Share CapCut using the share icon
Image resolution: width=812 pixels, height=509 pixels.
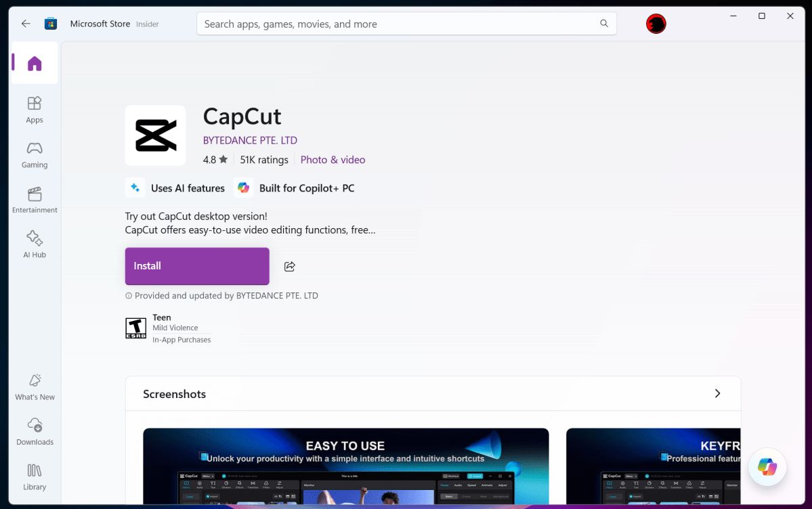point(289,266)
